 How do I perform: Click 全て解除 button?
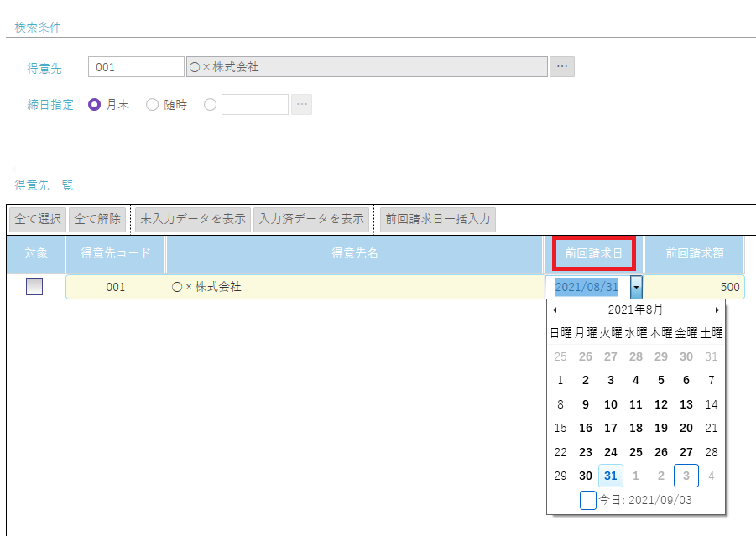coord(97,219)
